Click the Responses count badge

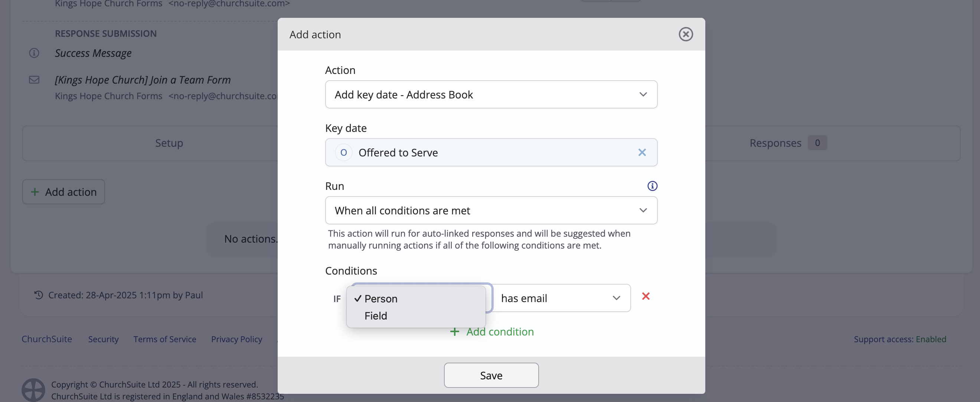pyautogui.click(x=817, y=143)
